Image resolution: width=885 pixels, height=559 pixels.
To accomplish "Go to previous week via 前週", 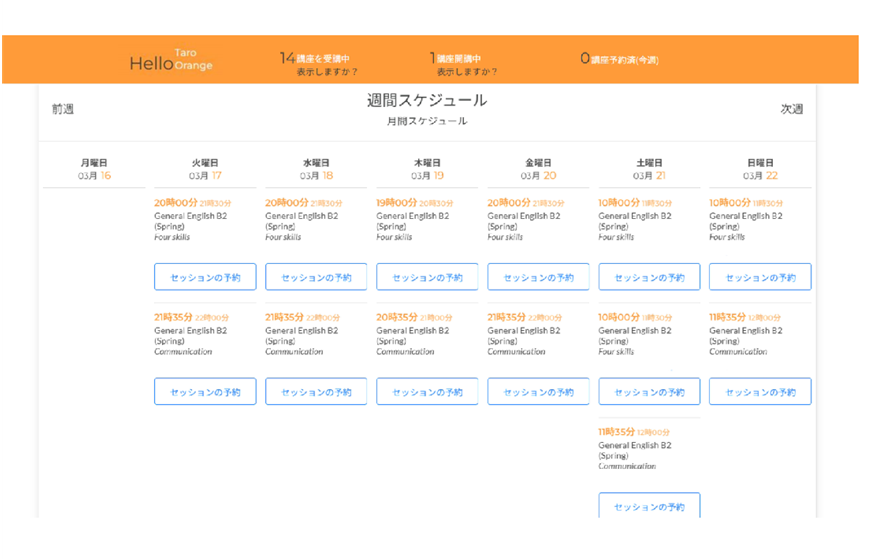I will (x=63, y=109).
